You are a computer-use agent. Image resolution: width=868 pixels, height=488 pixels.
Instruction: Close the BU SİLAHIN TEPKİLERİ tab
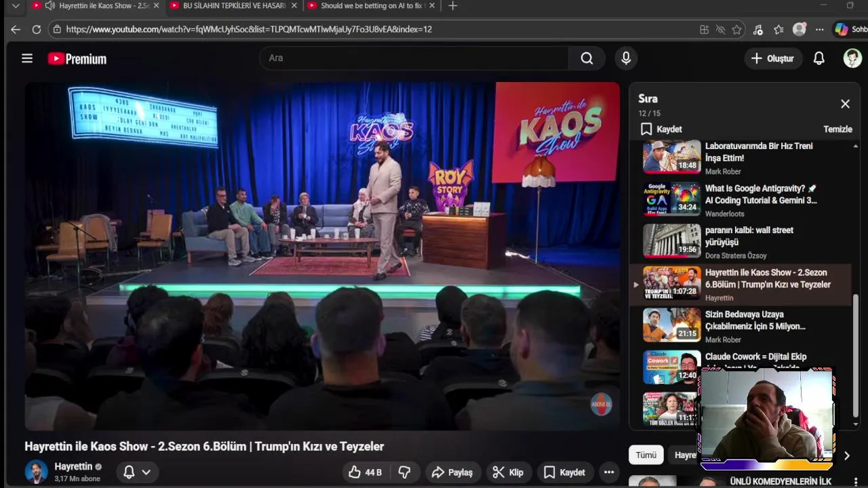(x=294, y=5)
